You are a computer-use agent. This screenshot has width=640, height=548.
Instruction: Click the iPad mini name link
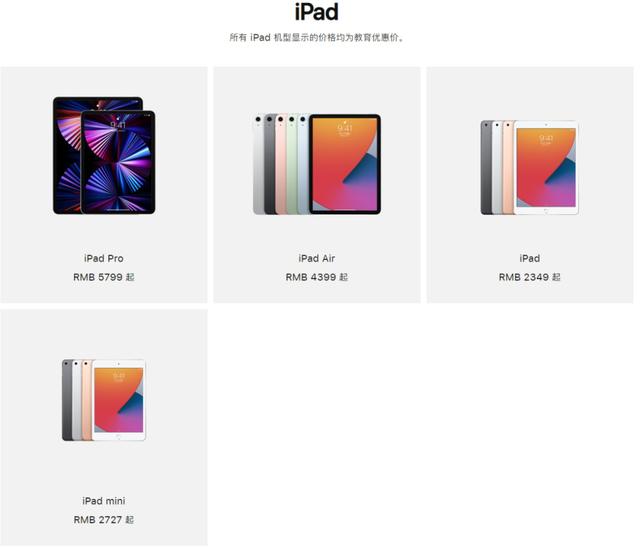pos(104,501)
